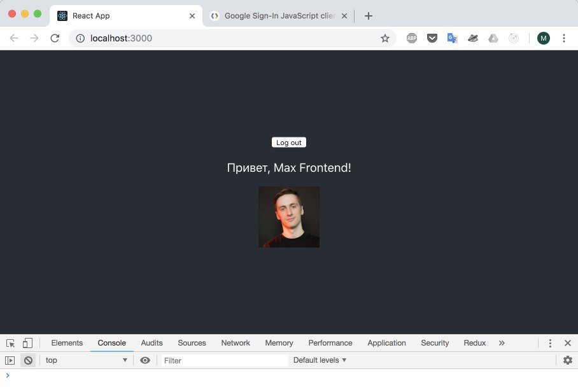Close the React App tab

192,16
